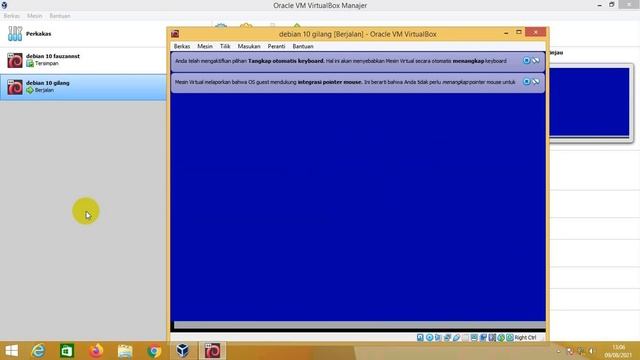640x360 pixels.
Task: Click inside the blue guest display
Action: coord(358,206)
